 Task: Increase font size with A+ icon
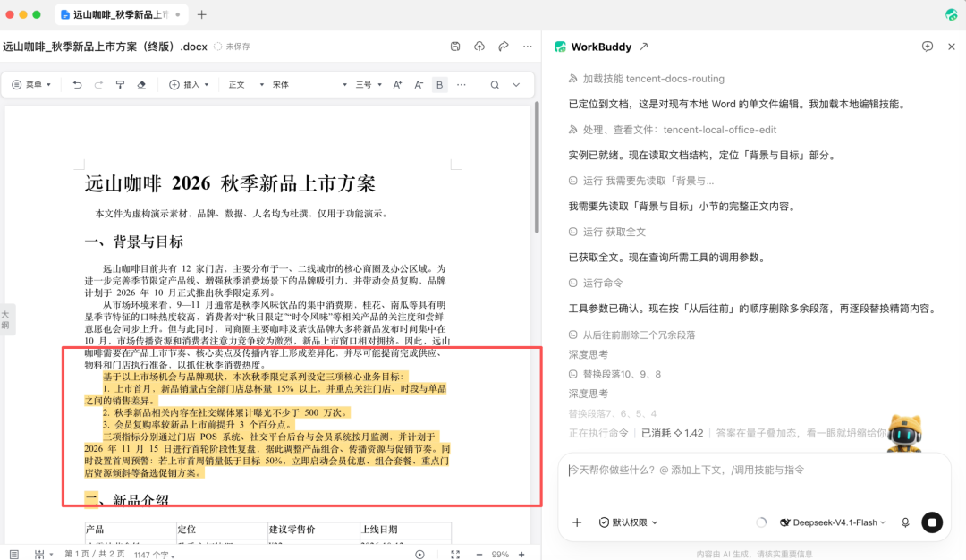tap(397, 85)
